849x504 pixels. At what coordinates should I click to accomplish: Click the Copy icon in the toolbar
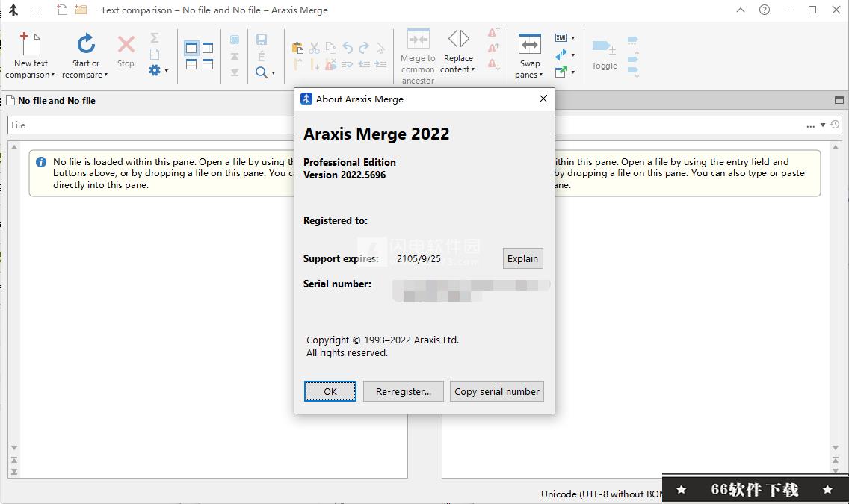(x=331, y=48)
